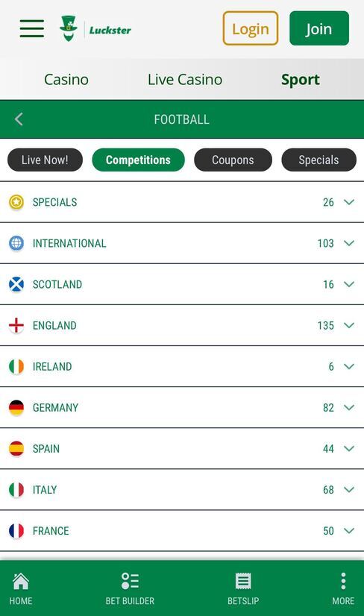Screen dimensions: 364x616
Task: Expand the Scotland row chevron
Action: click(x=349, y=284)
